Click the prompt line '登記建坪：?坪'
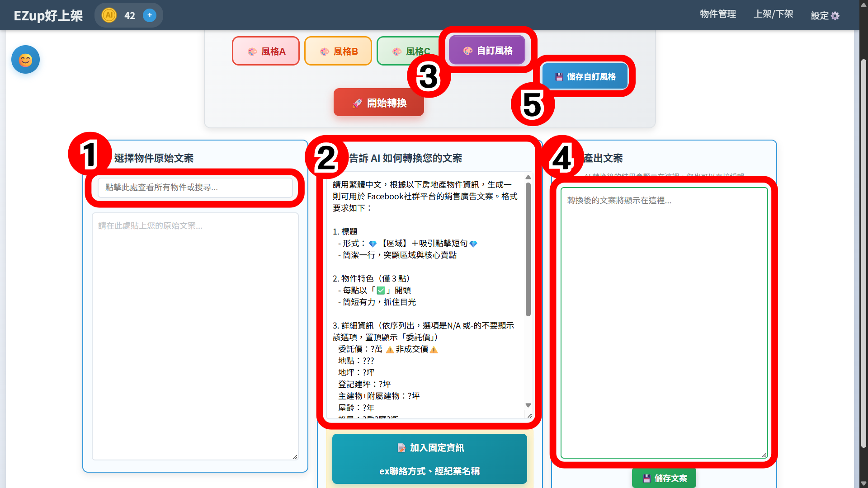 364,385
